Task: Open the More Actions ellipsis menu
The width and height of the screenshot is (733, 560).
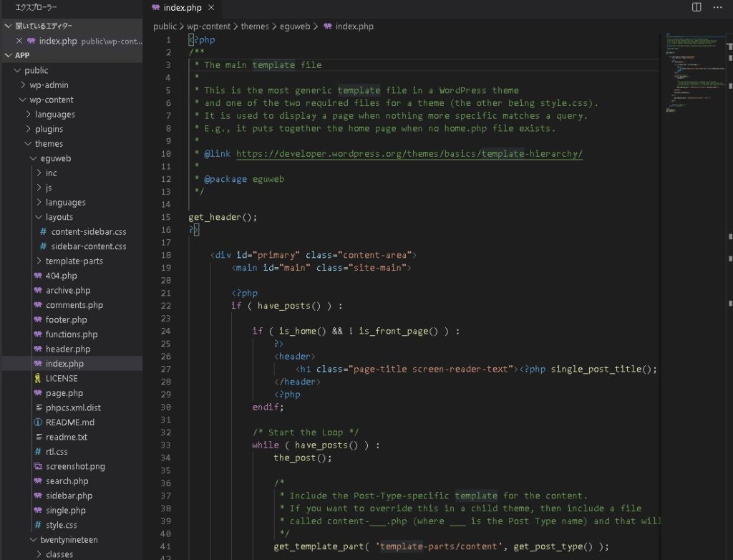Action: (x=718, y=7)
